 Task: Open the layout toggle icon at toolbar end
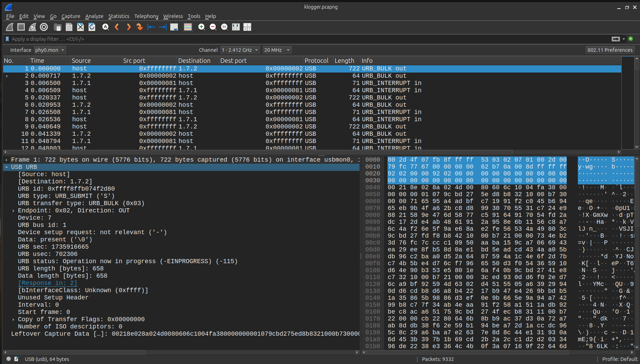click(247, 27)
